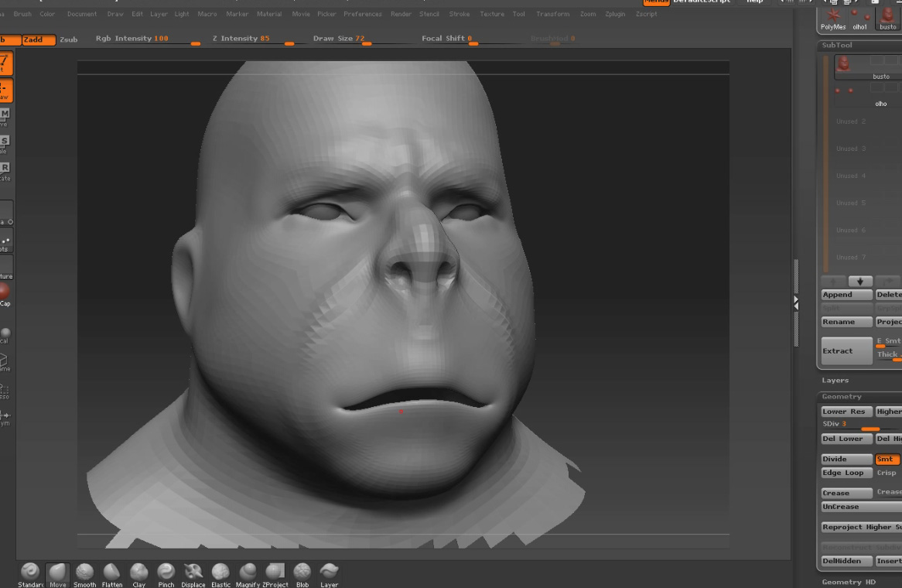The width and height of the screenshot is (902, 588).
Task: Select the Smooth brush
Action: coord(84,573)
